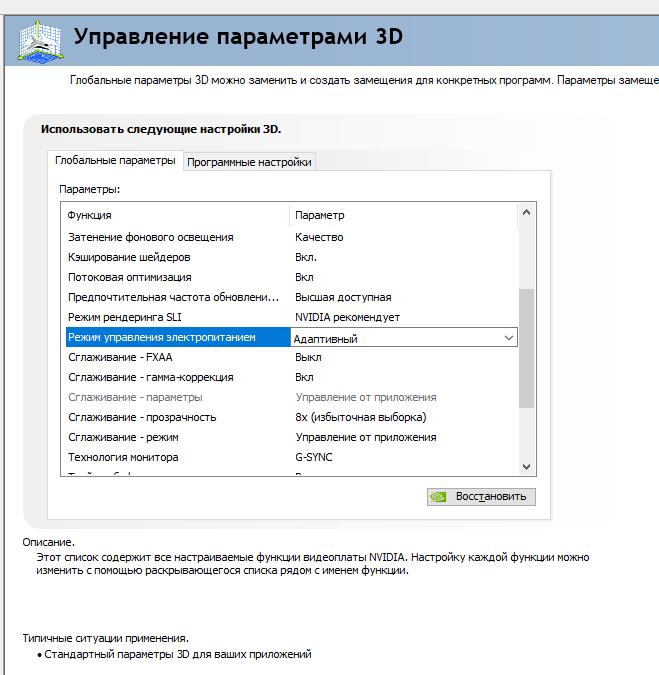Select the Затенение фонового освещения row
The width and height of the screenshot is (659, 675).
click(291, 237)
